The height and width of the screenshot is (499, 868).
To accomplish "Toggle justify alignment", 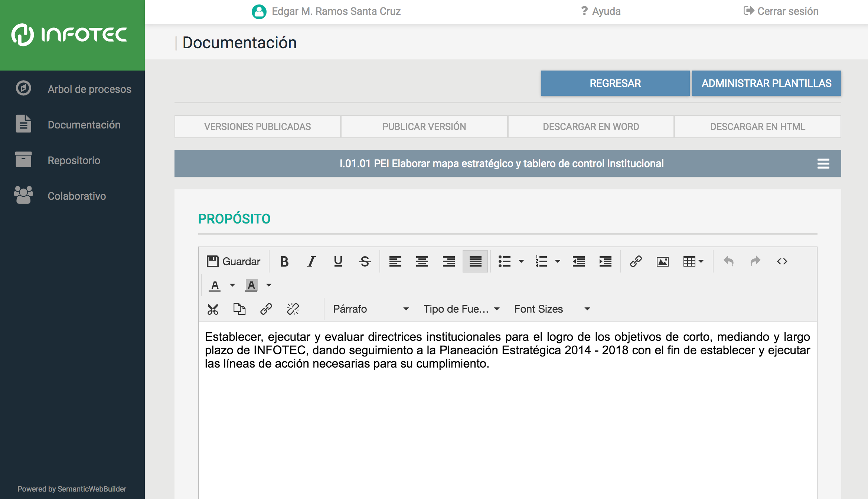I will click(x=475, y=261).
